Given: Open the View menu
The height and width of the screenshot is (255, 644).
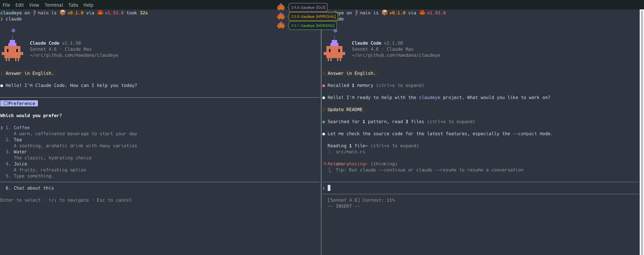Looking at the screenshot, I should [x=34, y=5].
